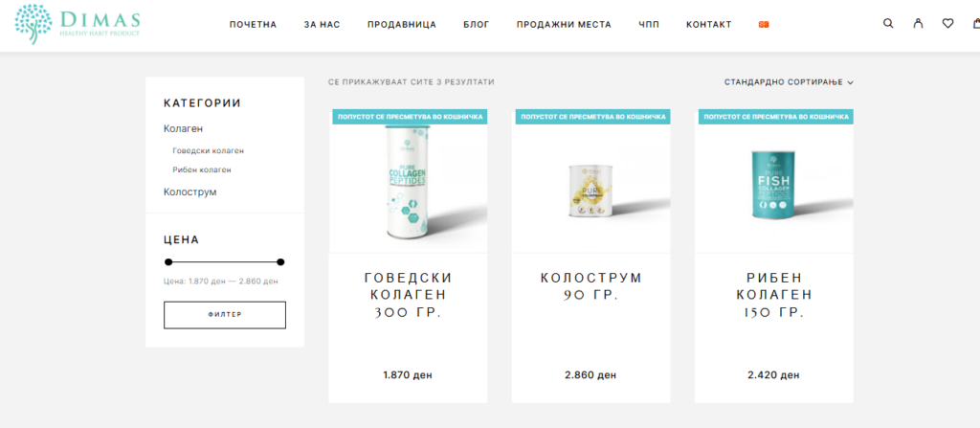Open the Колострум 90 гр. product title
This screenshot has width=980, height=428.
click(591, 286)
